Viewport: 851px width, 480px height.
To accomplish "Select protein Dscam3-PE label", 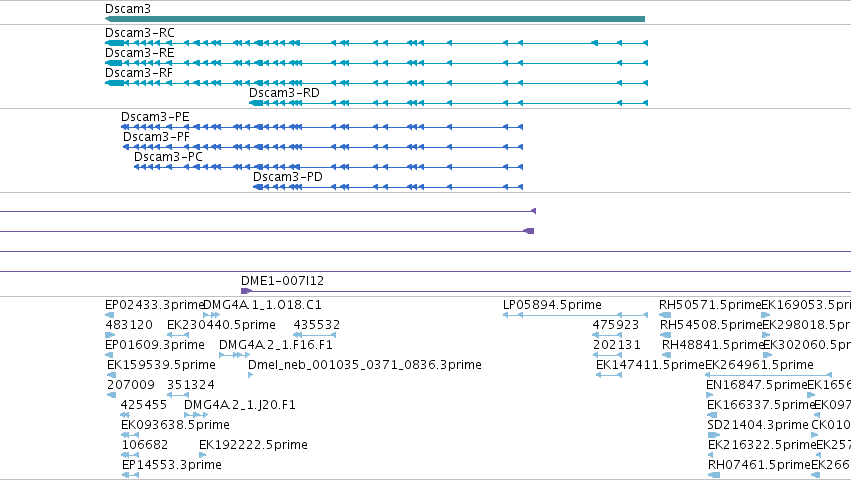I will [155, 117].
